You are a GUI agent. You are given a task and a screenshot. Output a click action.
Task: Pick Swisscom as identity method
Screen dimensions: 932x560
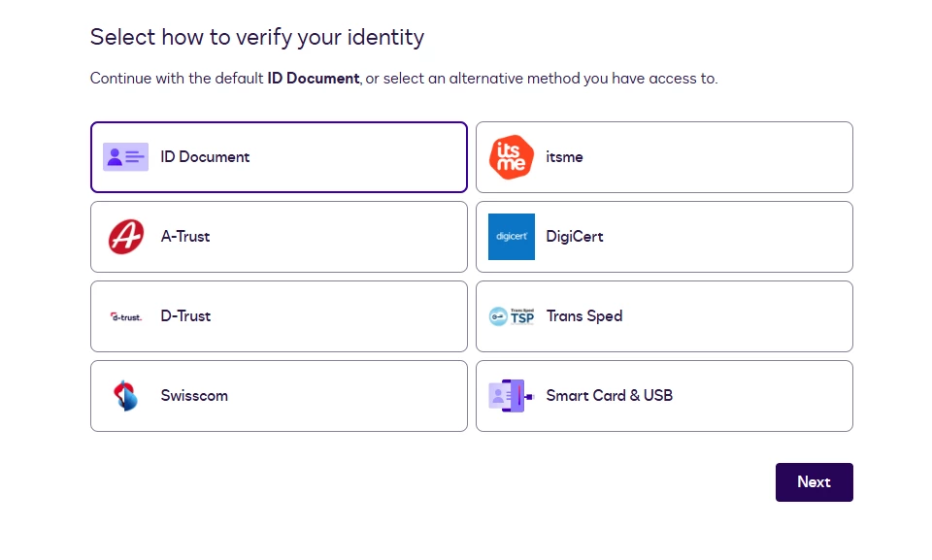[194, 396]
